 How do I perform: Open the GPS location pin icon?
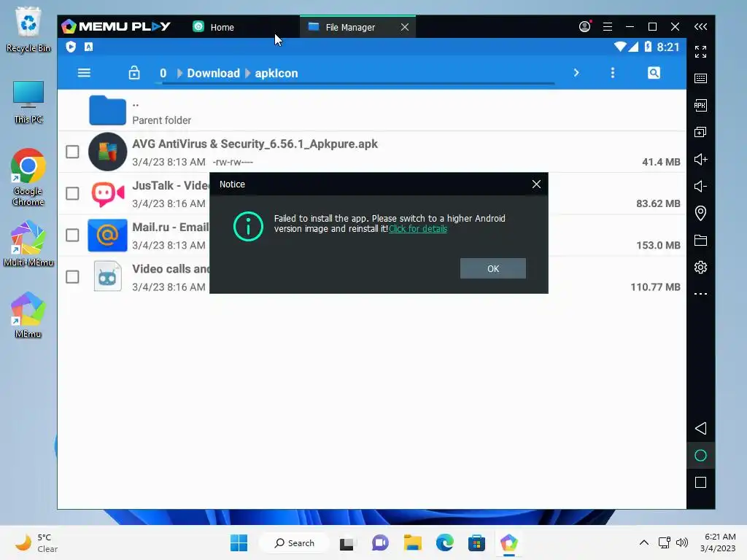pyautogui.click(x=700, y=213)
